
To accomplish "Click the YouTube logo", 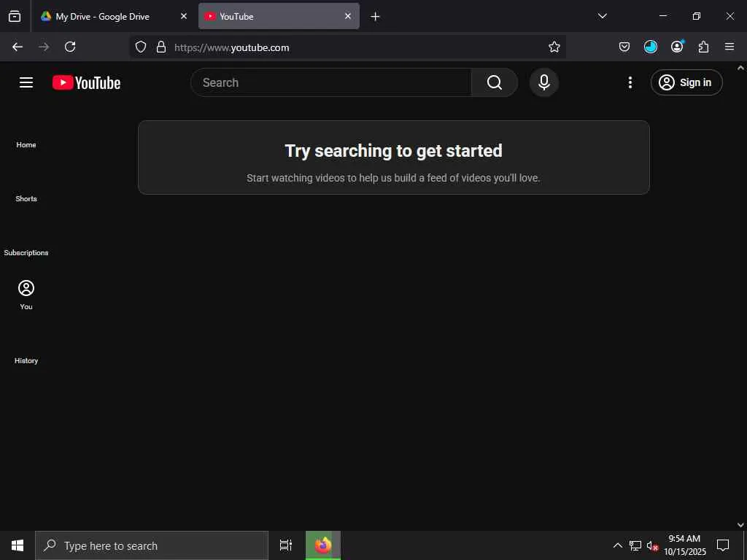I will point(86,82).
